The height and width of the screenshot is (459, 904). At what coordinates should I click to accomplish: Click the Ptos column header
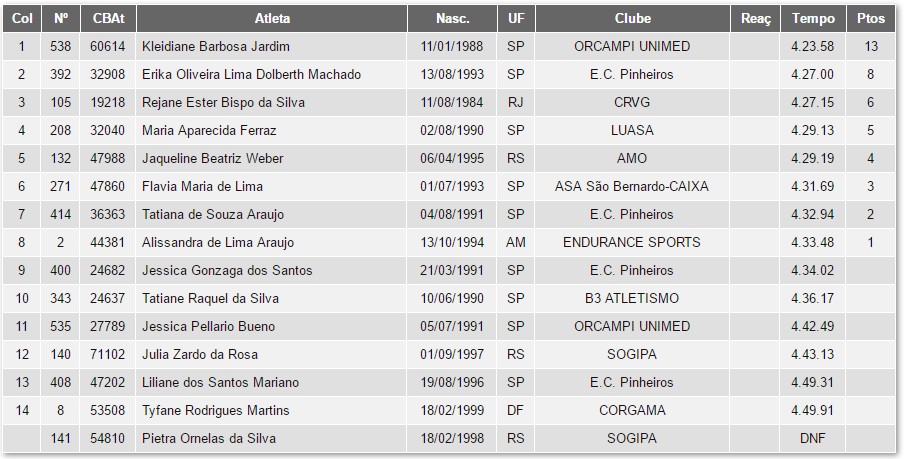(x=871, y=19)
